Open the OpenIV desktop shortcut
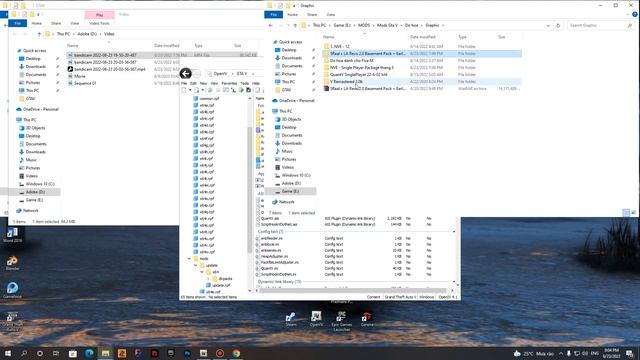 click(x=316, y=319)
